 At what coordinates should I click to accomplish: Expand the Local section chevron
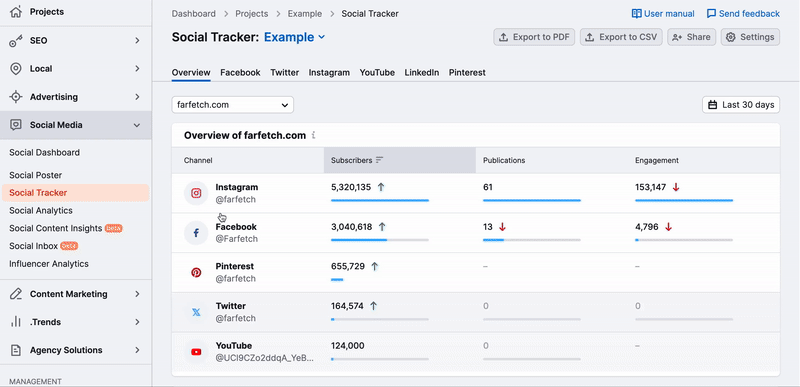pos(137,68)
